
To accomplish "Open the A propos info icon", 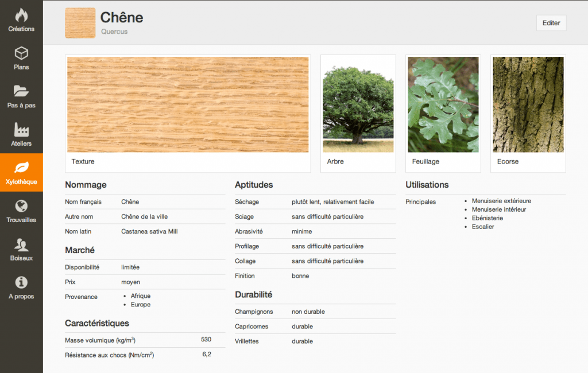I will click(x=21, y=282).
